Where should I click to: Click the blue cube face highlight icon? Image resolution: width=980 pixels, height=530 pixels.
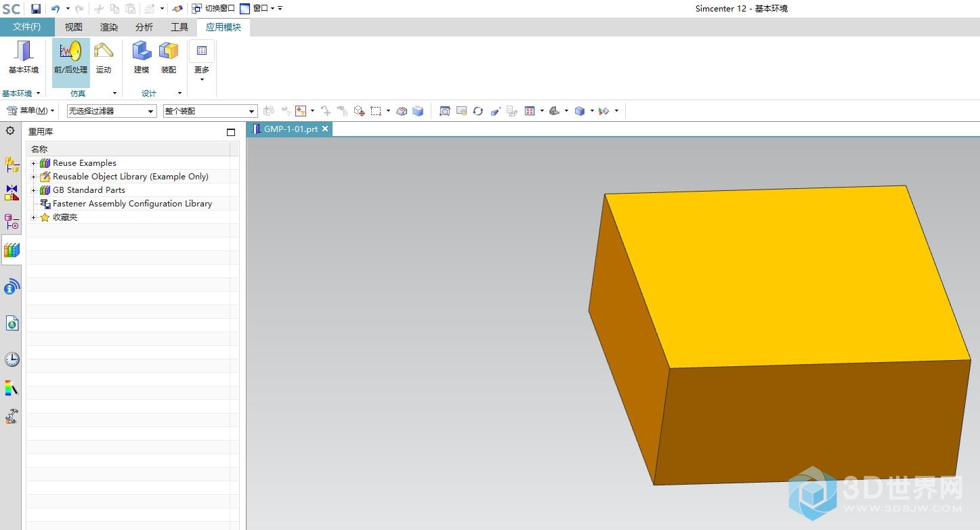(418, 111)
